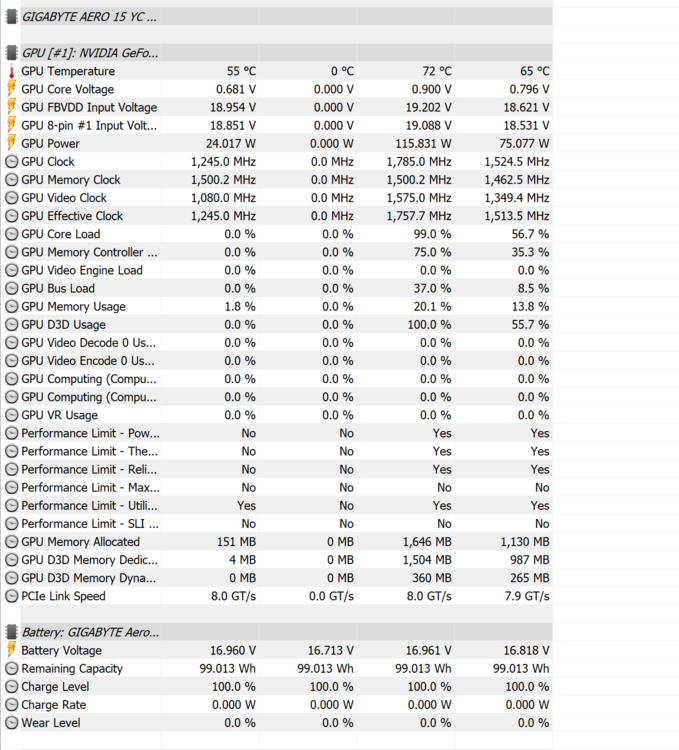
Task: Click the chip icon of GIGABYTE AERO 15 header
Action: (x=11, y=17)
